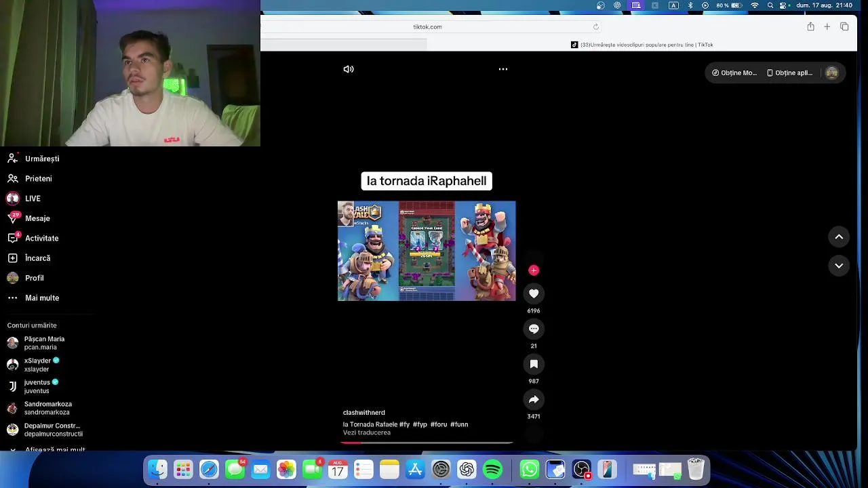Open Spotify from the dock
This screenshot has width=868, height=488.
click(493, 469)
